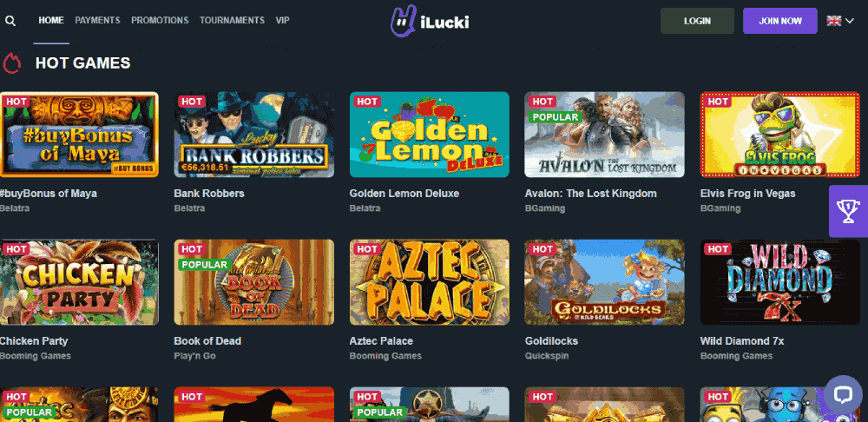Open the search magnifier icon

click(10, 21)
